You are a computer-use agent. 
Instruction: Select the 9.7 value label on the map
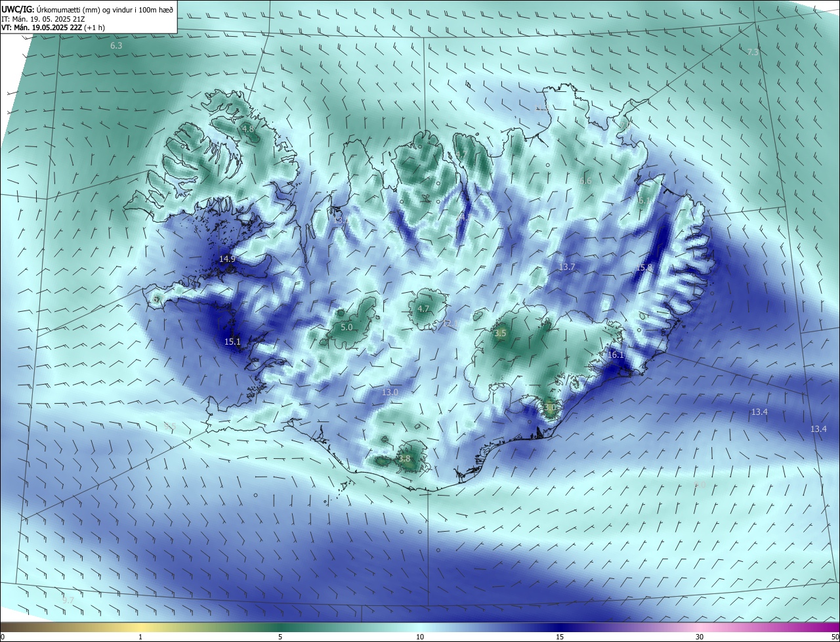pos(68,600)
